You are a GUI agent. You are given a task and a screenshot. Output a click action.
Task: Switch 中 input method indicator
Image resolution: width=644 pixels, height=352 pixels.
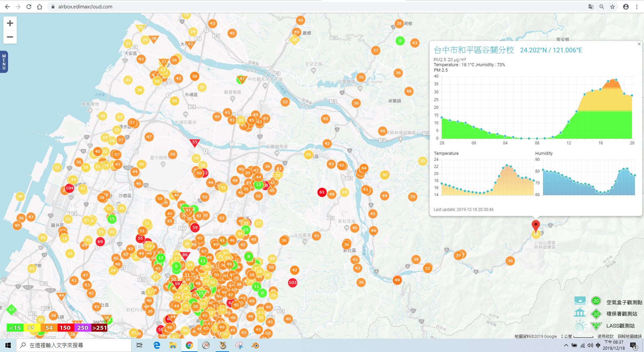point(598,345)
